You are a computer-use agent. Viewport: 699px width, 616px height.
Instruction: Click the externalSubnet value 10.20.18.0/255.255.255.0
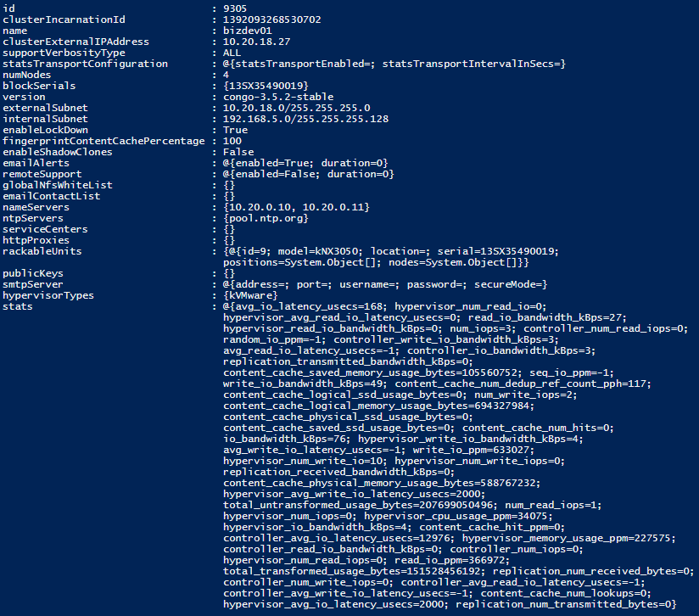point(296,108)
